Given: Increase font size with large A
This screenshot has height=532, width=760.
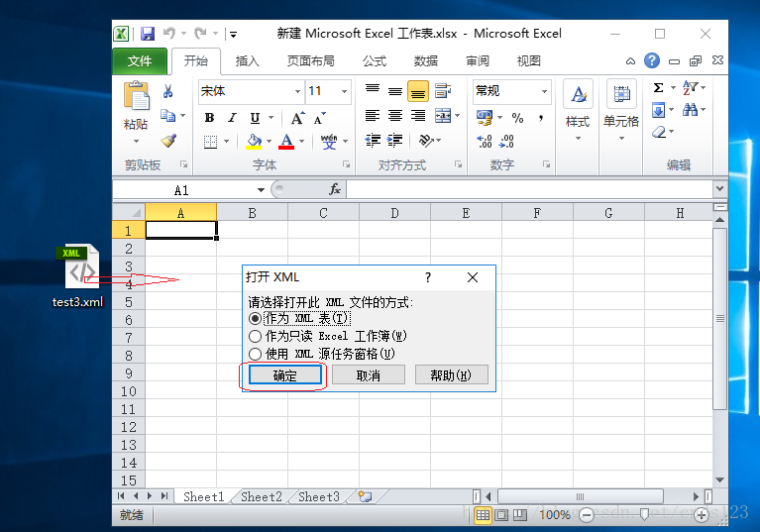Looking at the screenshot, I should pyautogui.click(x=297, y=118).
